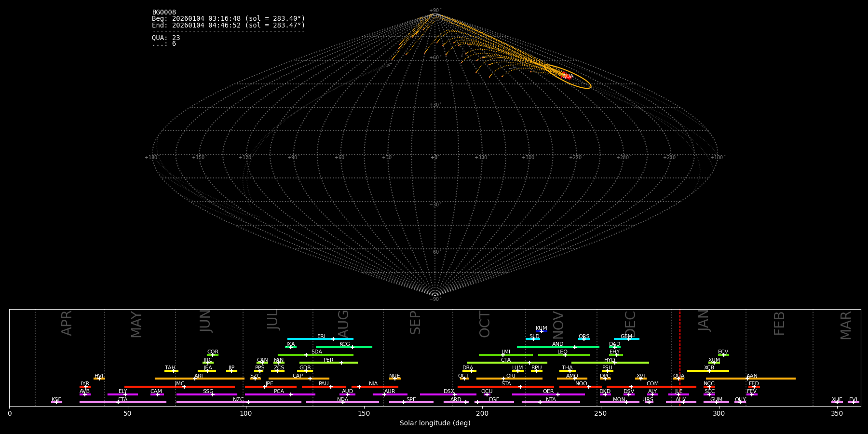Click the peak cross on the ORI bar
868x434 pixels.
tap(503, 379)
